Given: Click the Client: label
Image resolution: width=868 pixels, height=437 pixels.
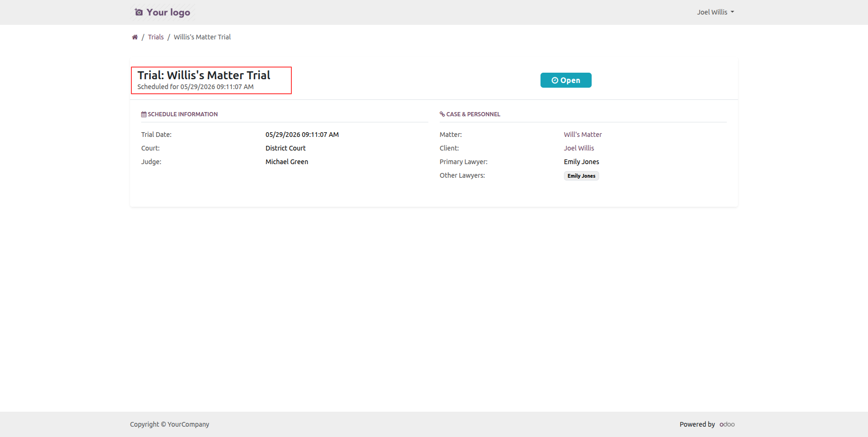Looking at the screenshot, I should 449,148.
